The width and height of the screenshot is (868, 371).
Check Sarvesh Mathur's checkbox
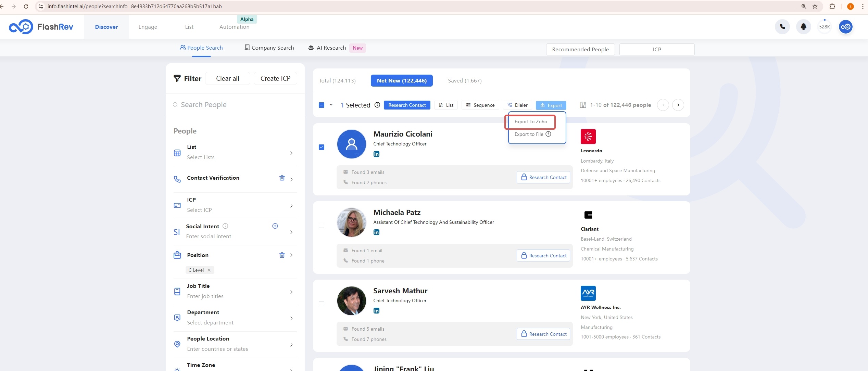[x=322, y=304]
